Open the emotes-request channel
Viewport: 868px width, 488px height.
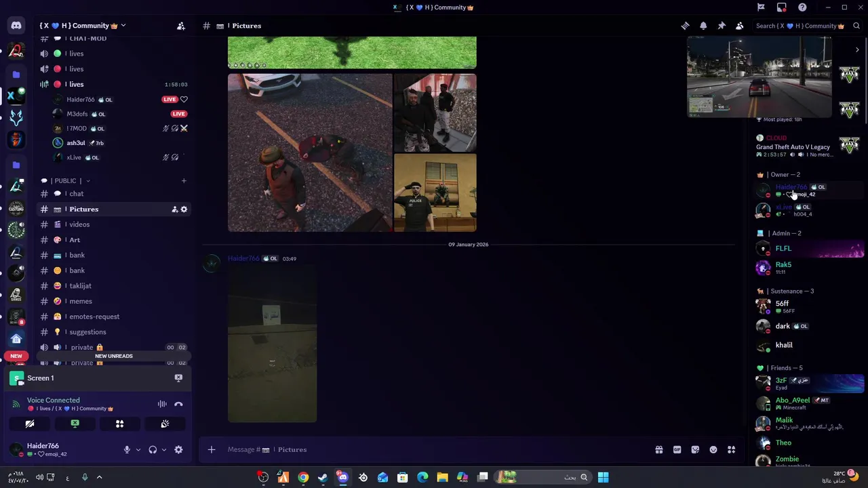point(113,317)
